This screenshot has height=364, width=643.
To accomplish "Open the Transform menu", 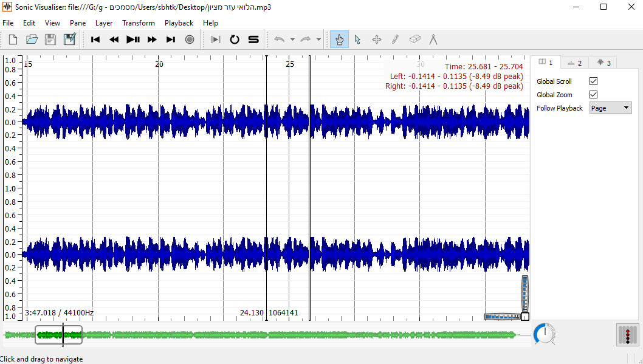I will point(138,23).
